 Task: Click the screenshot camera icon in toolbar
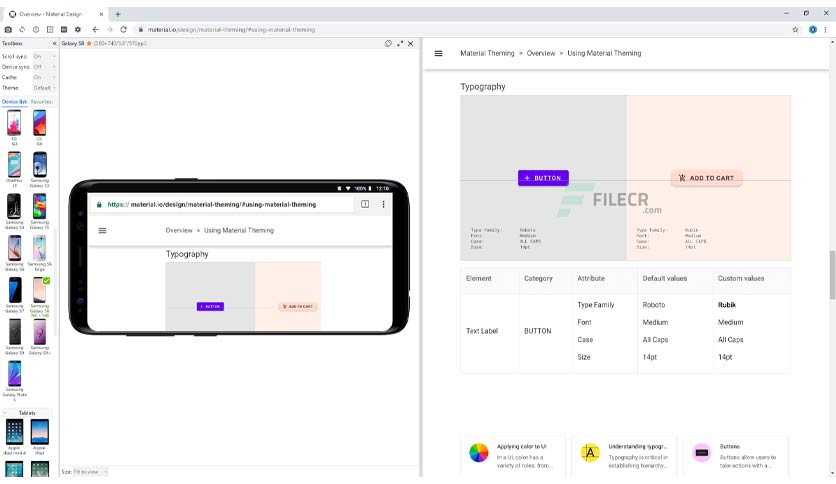(x=8, y=30)
